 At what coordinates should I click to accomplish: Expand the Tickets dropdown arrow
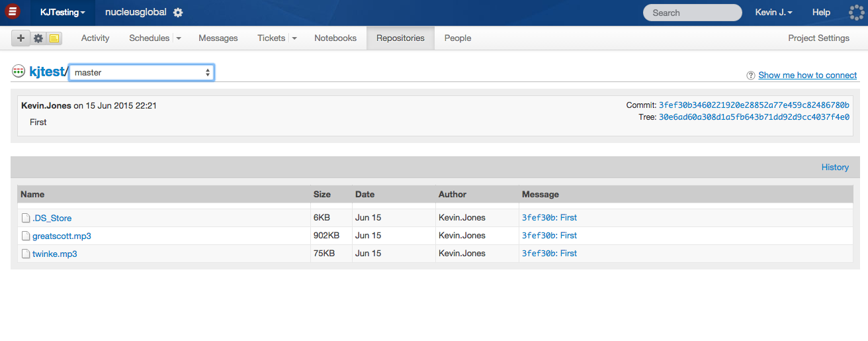pos(294,38)
